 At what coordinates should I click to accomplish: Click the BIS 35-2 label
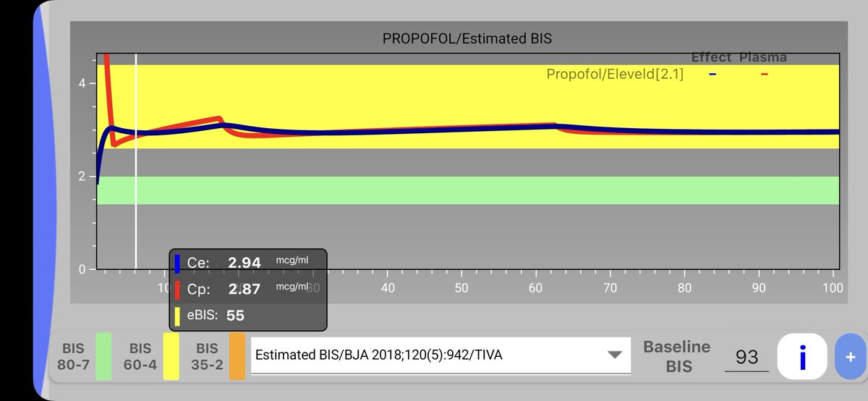206,356
